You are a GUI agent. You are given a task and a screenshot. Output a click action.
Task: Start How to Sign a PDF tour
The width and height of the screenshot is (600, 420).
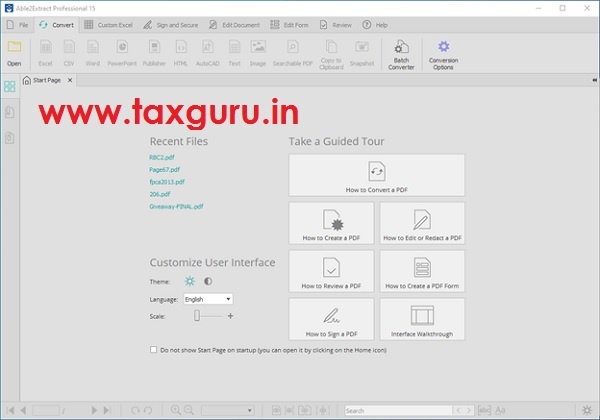click(331, 319)
